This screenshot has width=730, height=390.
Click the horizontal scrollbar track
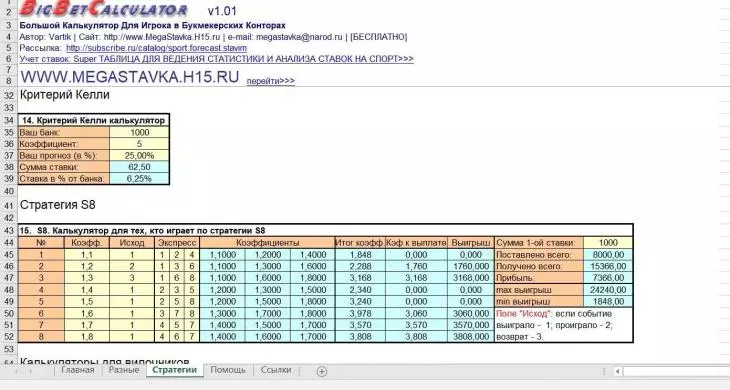pyautogui.click(x=676, y=371)
